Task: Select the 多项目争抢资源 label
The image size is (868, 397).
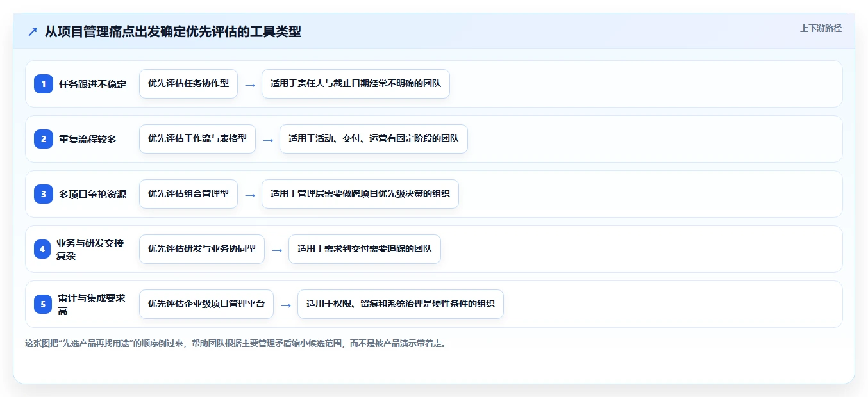Action: pos(92,194)
